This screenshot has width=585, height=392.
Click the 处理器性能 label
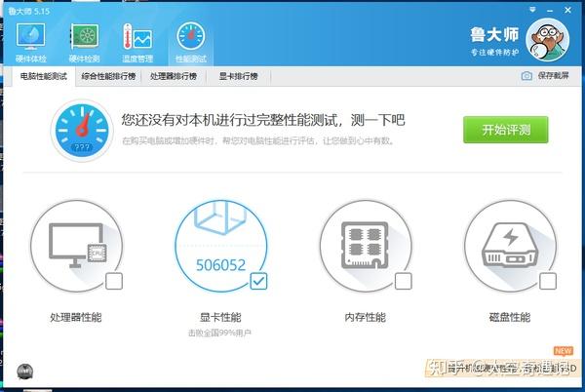tap(76, 318)
